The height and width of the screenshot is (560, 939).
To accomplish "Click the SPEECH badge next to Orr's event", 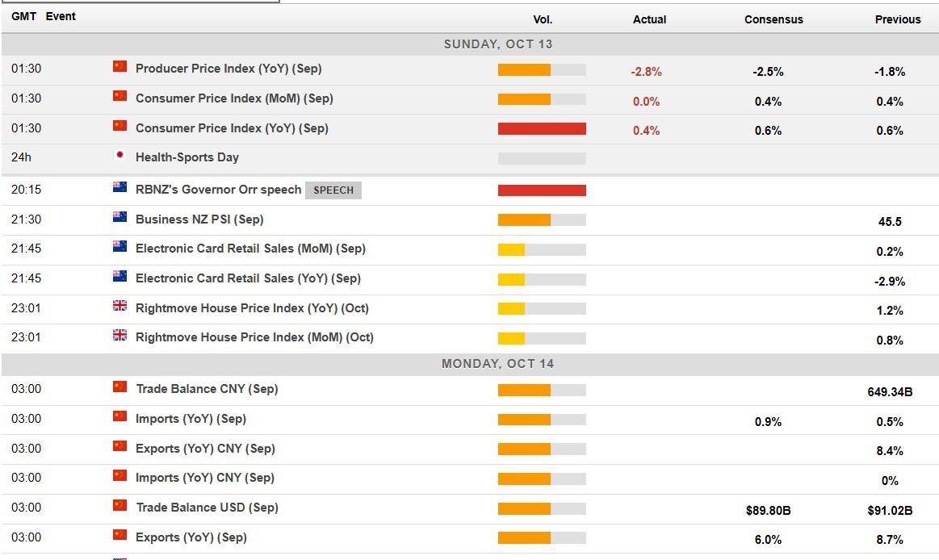I will tap(333, 190).
